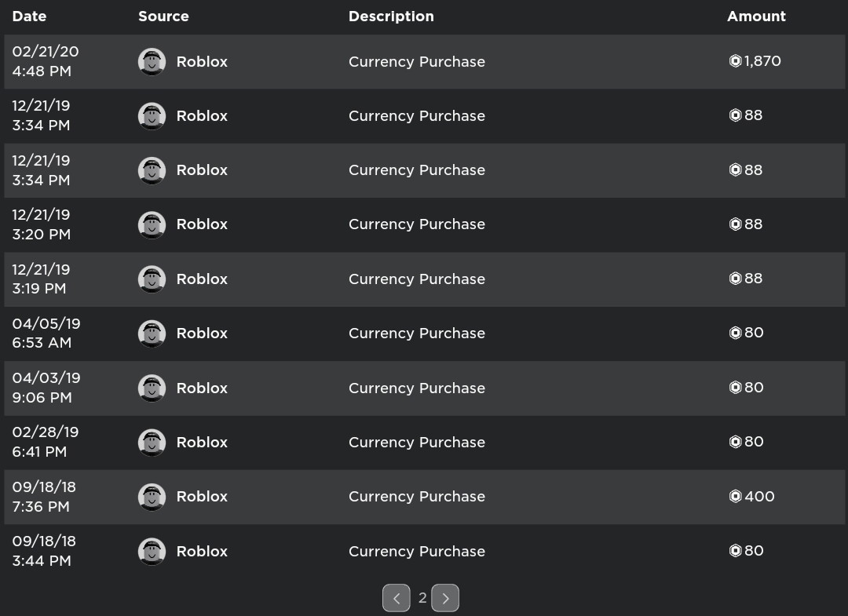Click the Date column header
The height and width of the screenshot is (616, 848).
(29, 16)
